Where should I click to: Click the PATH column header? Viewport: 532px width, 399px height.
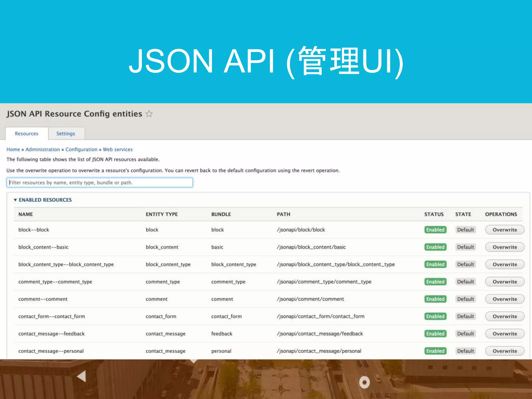[283, 214]
